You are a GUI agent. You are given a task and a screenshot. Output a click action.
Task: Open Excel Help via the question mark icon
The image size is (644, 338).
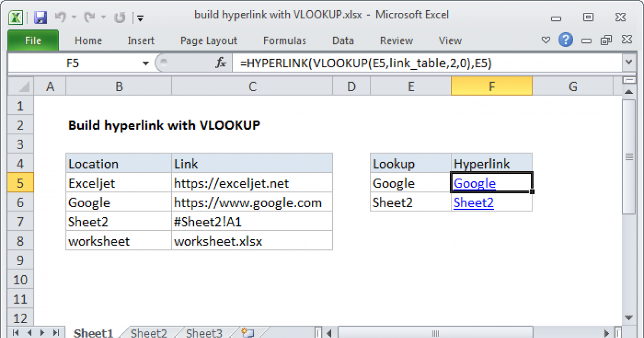566,40
